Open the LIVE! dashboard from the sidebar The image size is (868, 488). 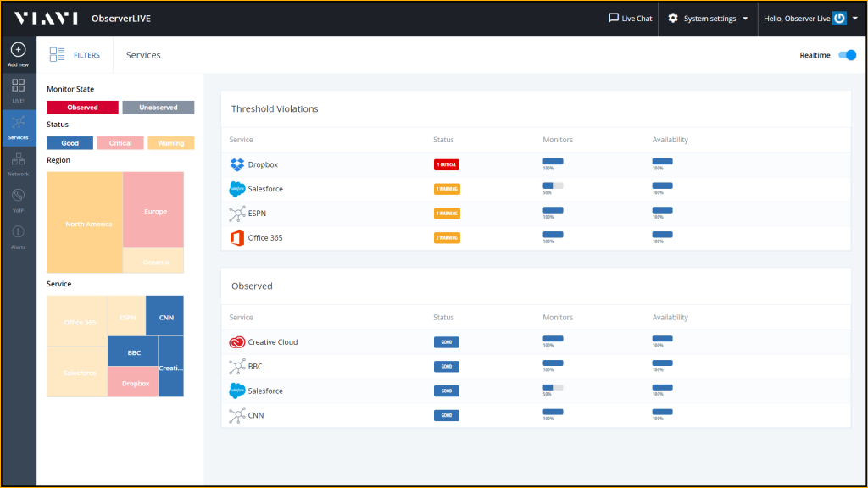(19, 90)
